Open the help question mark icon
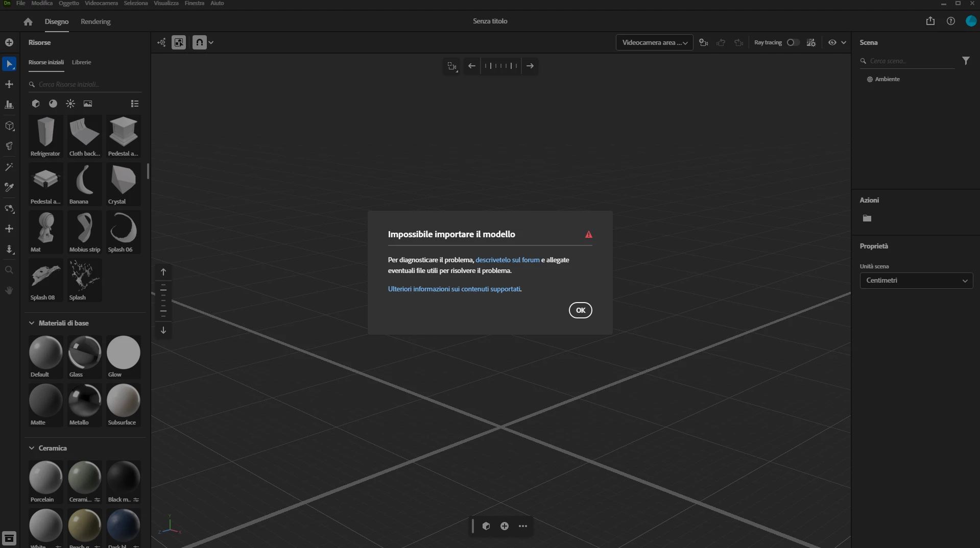 (x=950, y=21)
